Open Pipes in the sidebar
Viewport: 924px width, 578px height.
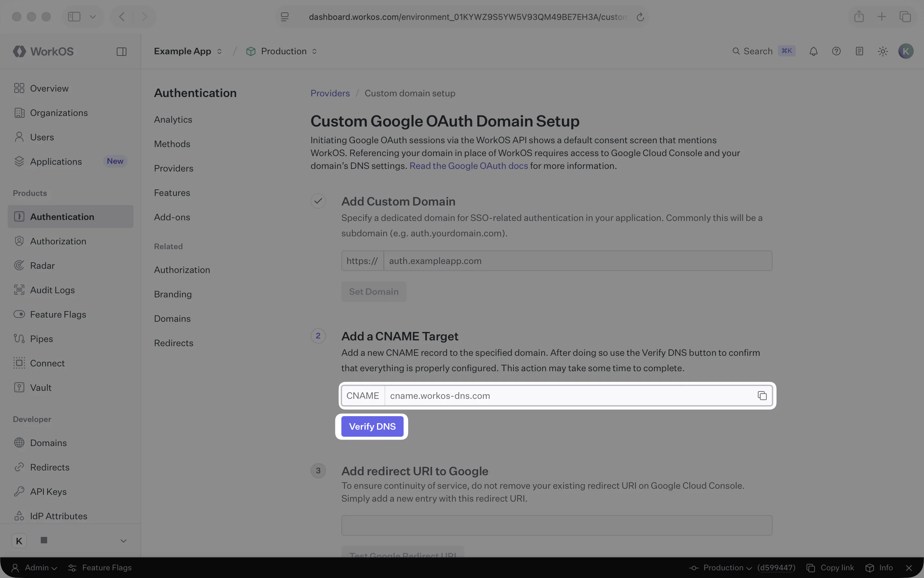(x=71, y=339)
